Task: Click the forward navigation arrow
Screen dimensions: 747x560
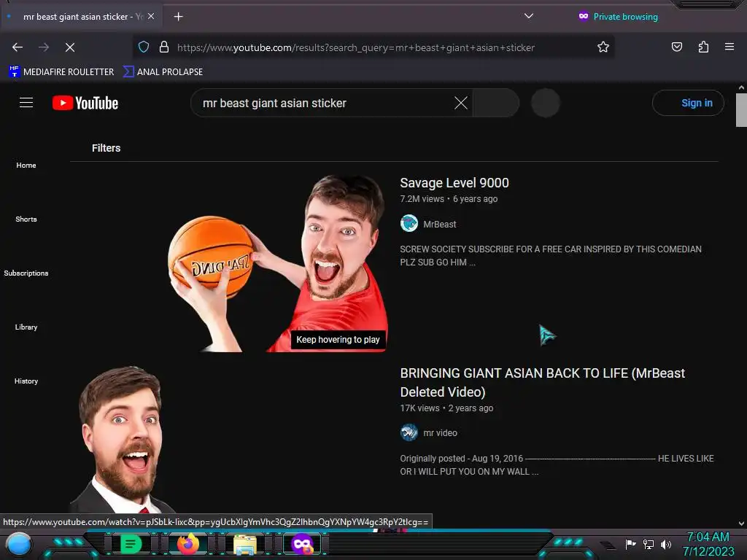Action: 44,47
